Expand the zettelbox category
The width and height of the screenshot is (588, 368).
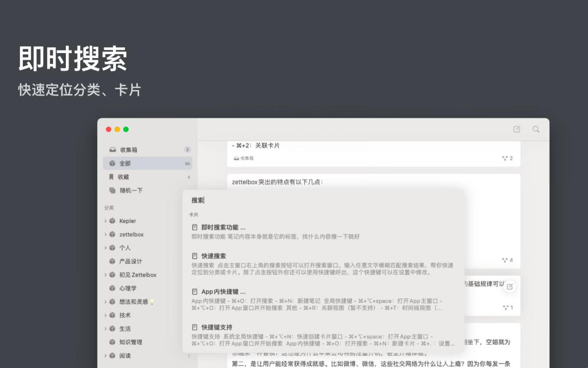point(106,234)
